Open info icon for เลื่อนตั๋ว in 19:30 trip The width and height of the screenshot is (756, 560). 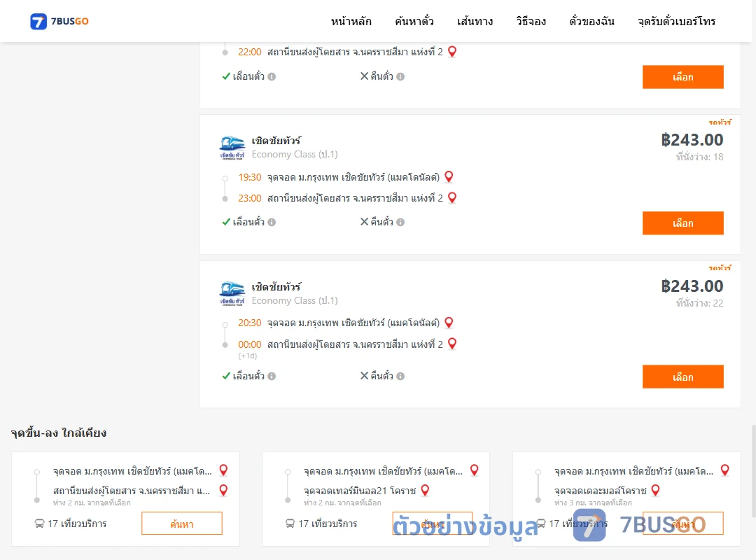tap(272, 223)
